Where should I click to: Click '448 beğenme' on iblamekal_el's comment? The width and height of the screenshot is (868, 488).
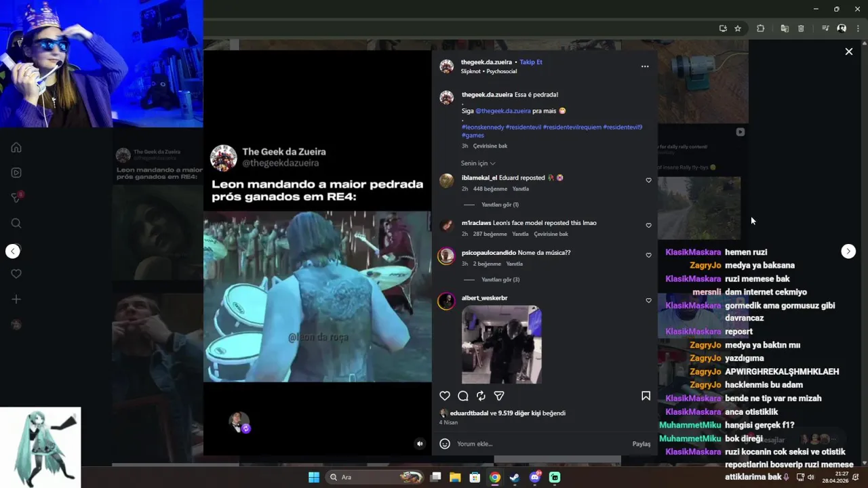pyautogui.click(x=490, y=189)
